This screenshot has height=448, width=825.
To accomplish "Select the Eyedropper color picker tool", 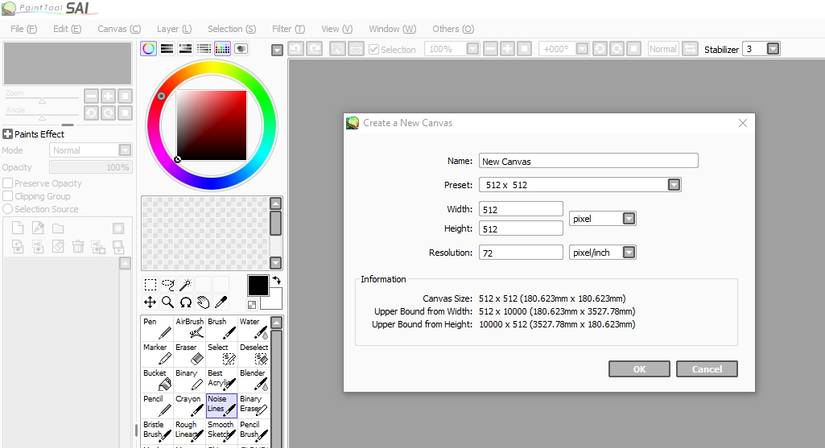I will point(221,302).
